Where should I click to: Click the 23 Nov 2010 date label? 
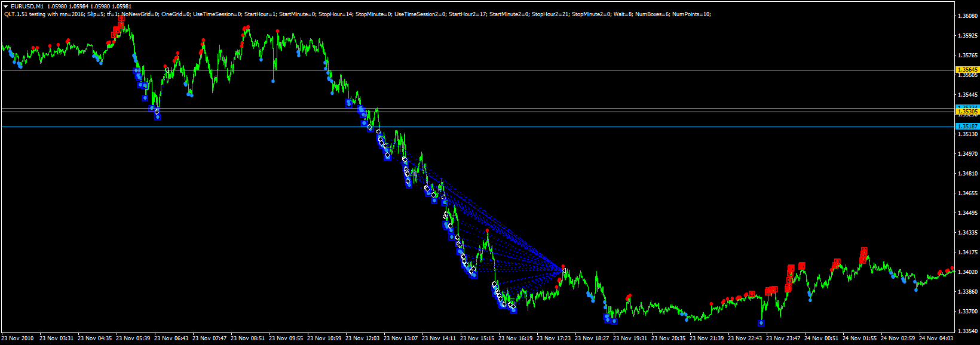[x=18, y=338]
